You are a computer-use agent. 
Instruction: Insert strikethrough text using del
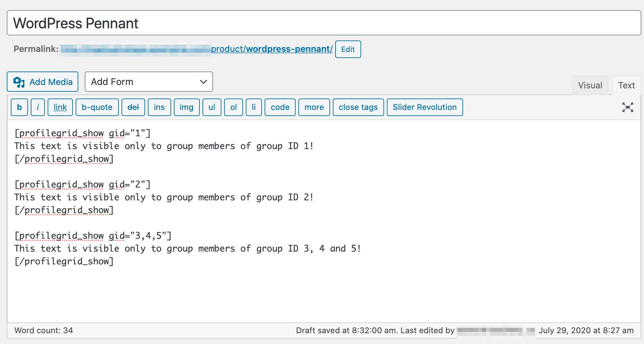133,107
